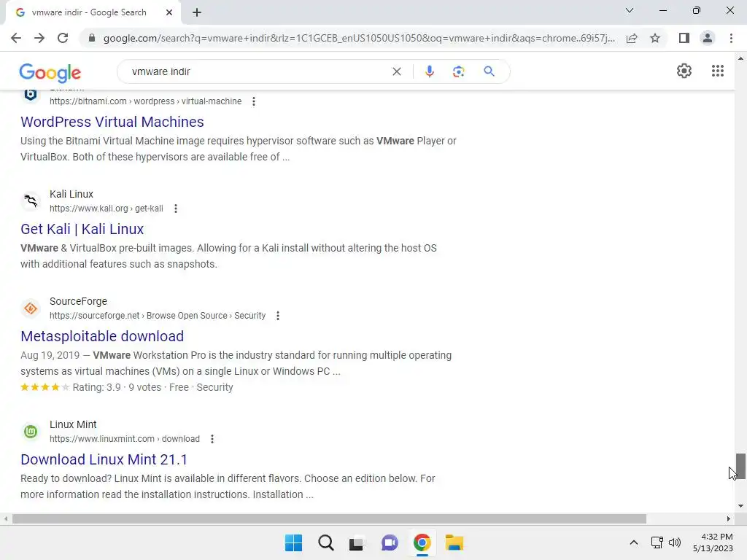747x560 pixels.
Task: Open the Windows Start menu
Action: [x=293, y=542]
